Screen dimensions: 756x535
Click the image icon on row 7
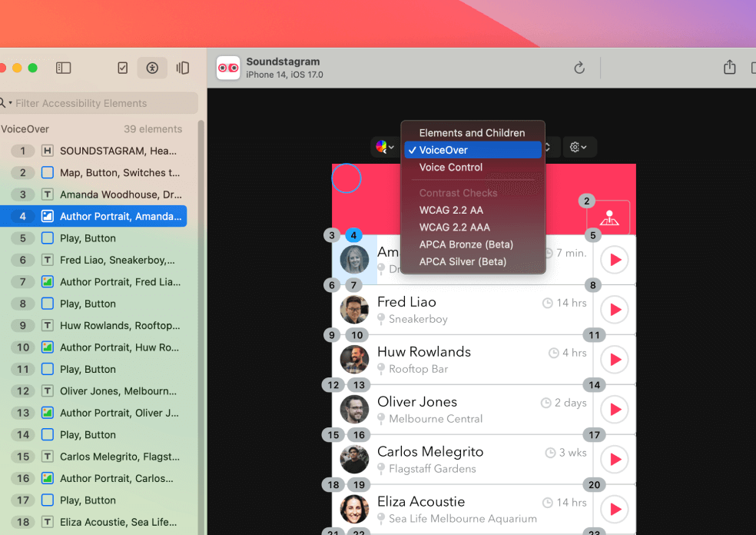[48, 282]
